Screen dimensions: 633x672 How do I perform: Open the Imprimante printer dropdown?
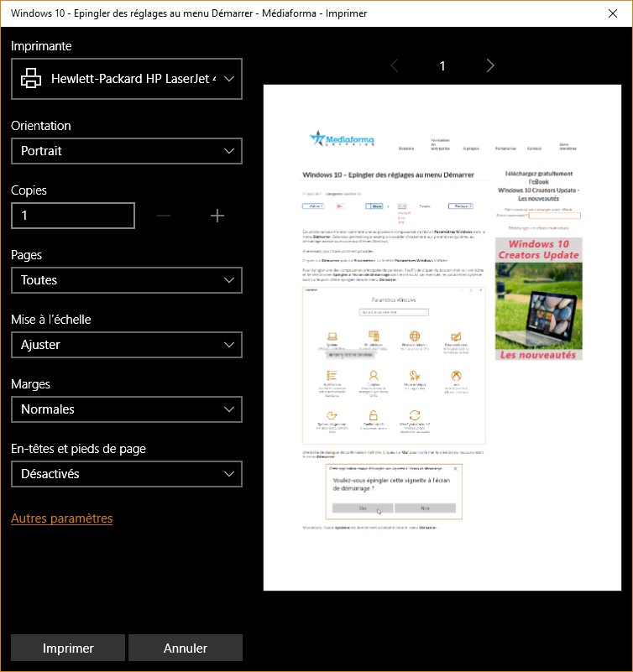[x=127, y=79]
